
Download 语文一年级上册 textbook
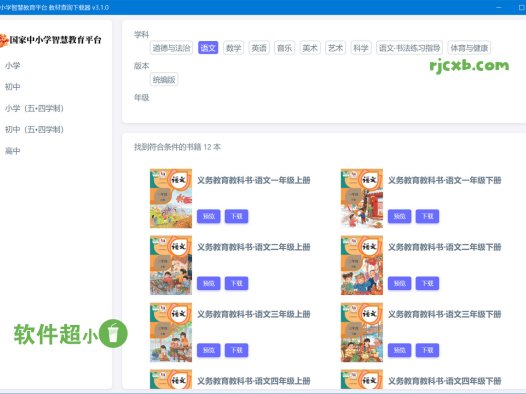coord(236,216)
